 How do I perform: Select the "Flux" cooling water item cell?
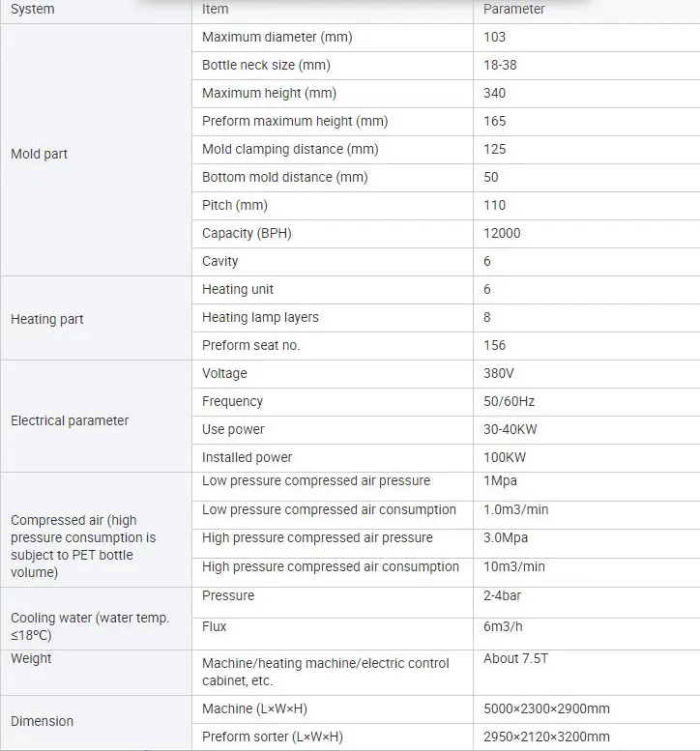click(215, 626)
